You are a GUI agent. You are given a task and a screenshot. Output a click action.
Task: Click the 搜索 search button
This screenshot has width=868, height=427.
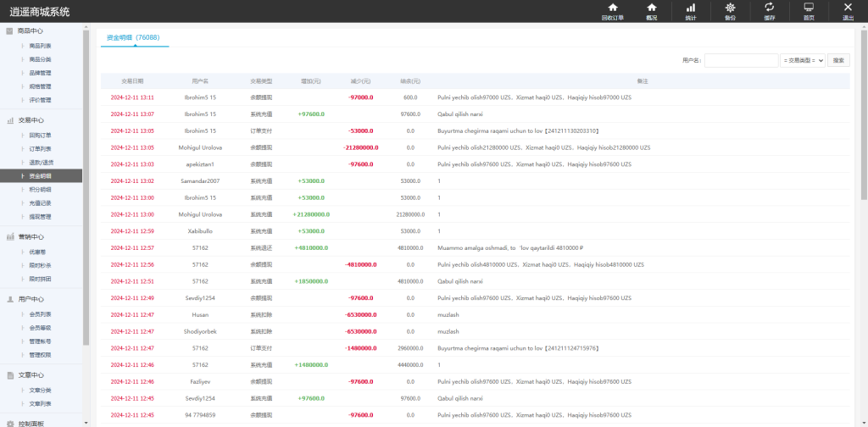click(838, 60)
